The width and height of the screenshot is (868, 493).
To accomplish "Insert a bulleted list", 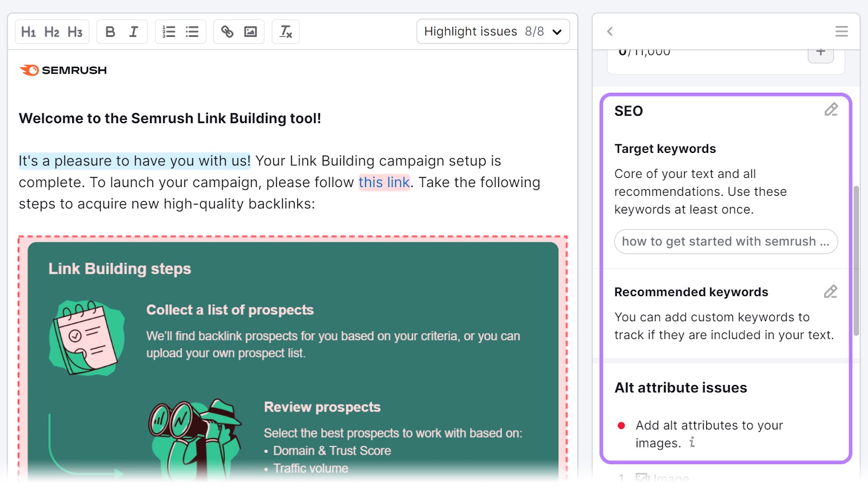I will pos(192,31).
